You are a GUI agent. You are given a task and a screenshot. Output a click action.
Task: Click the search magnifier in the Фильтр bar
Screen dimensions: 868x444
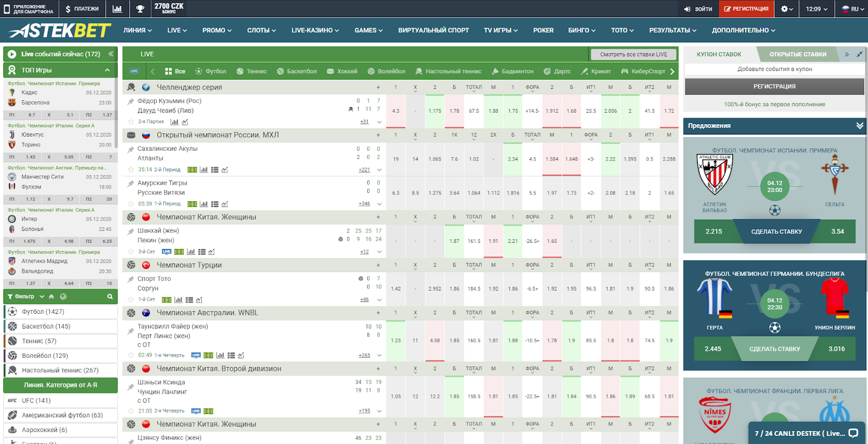click(110, 297)
